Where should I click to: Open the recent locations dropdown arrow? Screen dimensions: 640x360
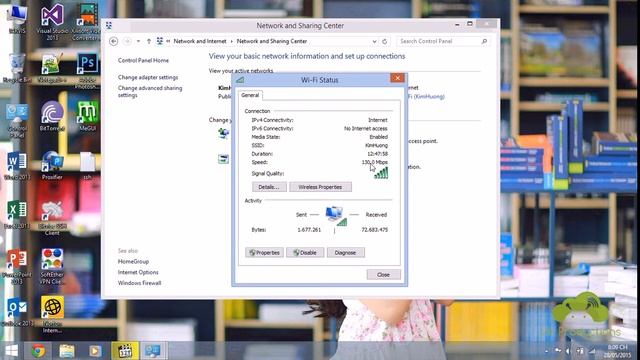pyautogui.click(x=138, y=41)
